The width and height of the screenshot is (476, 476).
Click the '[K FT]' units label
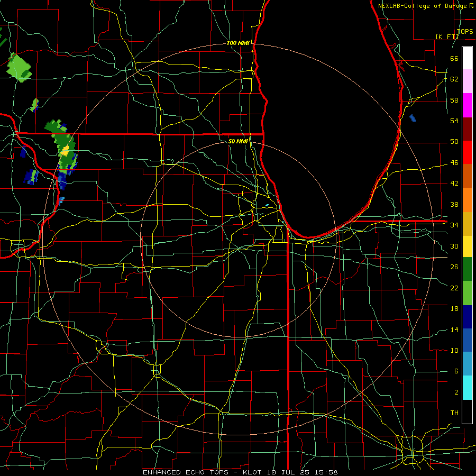(x=447, y=36)
